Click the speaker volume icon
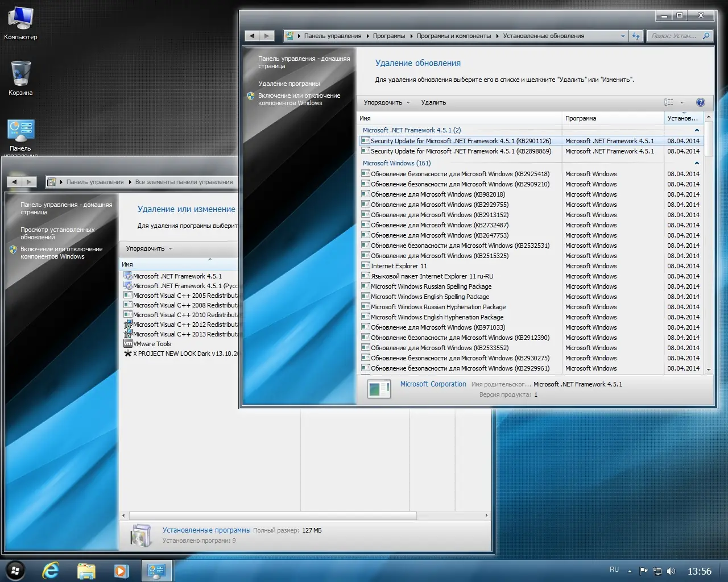728x582 pixels. click(672, 570)
